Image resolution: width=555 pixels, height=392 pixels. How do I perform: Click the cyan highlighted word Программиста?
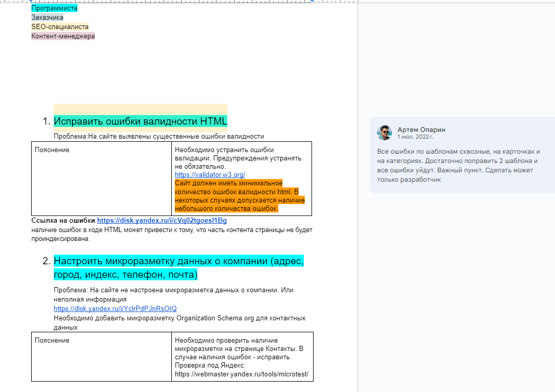click(54, 8)
